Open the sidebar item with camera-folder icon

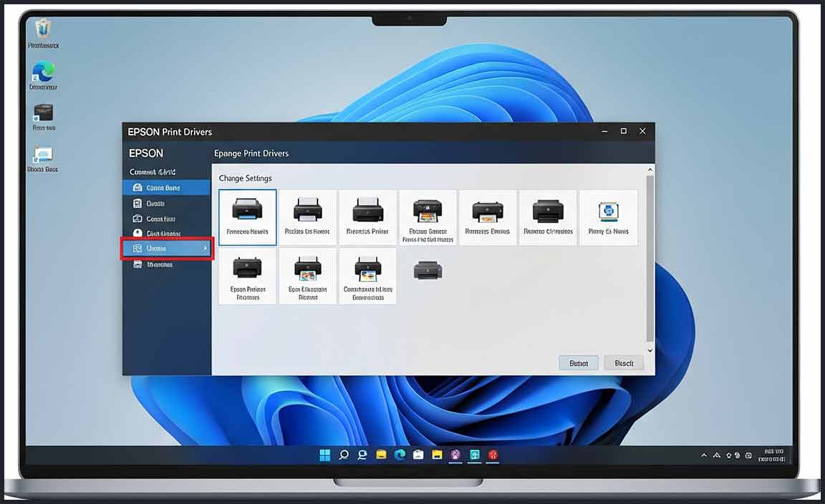[x=166, y=218]
